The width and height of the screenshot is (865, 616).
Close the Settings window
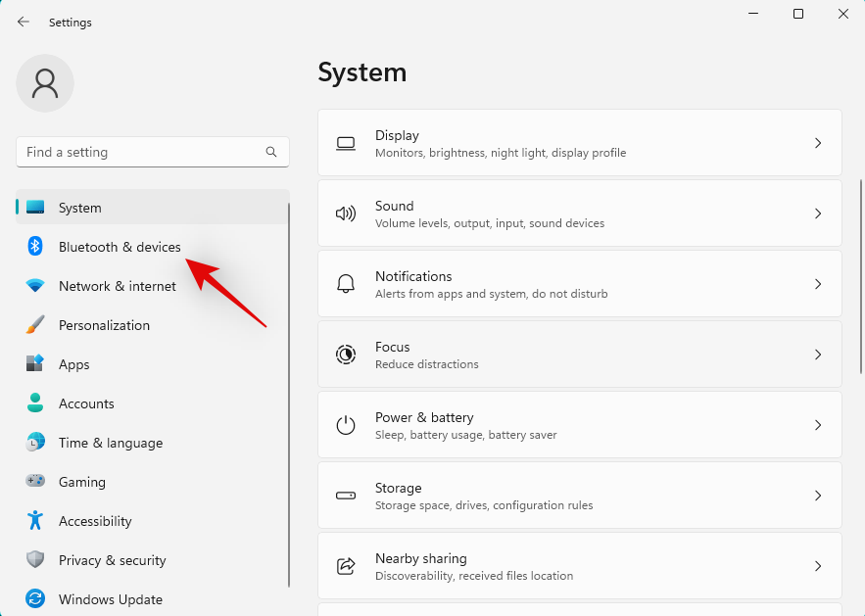pyautogui.click(x=842, y=14)
